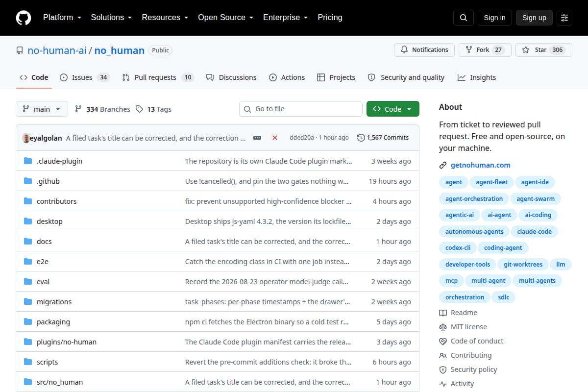Click the red failed-check X icon
This screenshot has width=588, height=392.
(275, 138)
